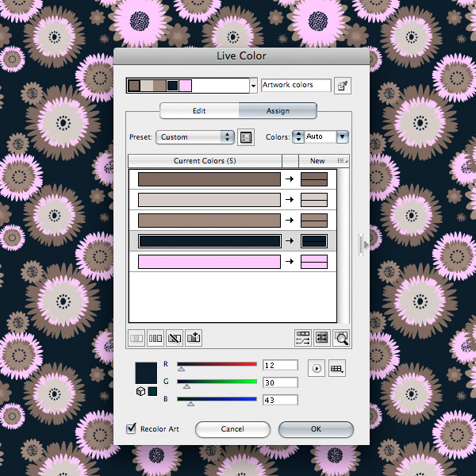The width and height of the screenshot is (476, 476).
Task: Click the tan new color swatch
Action: pos(314,221)
